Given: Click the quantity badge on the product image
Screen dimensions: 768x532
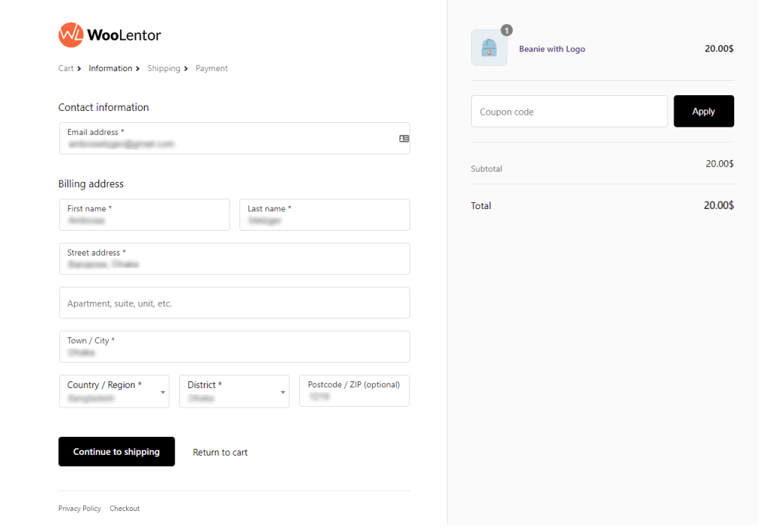Looking at the screenshot, I should tap(507, 31).
